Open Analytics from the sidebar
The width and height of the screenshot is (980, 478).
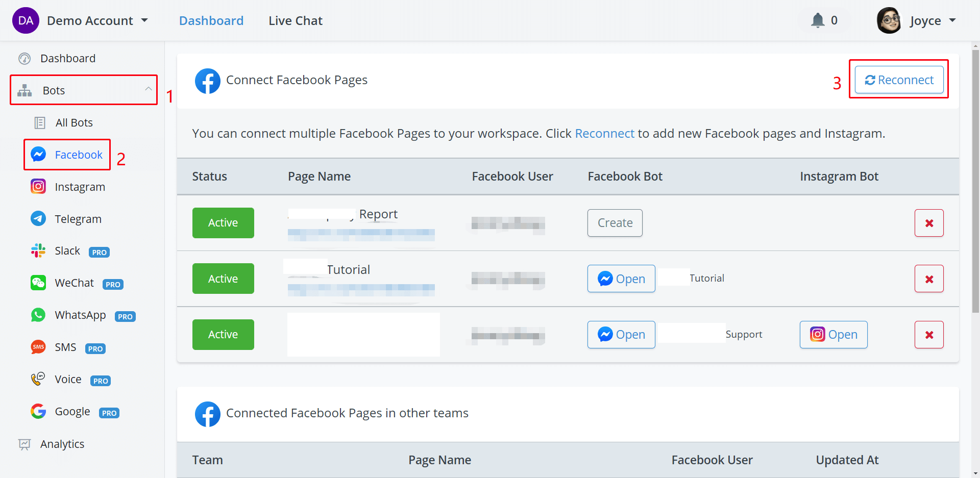click(62, 444)
